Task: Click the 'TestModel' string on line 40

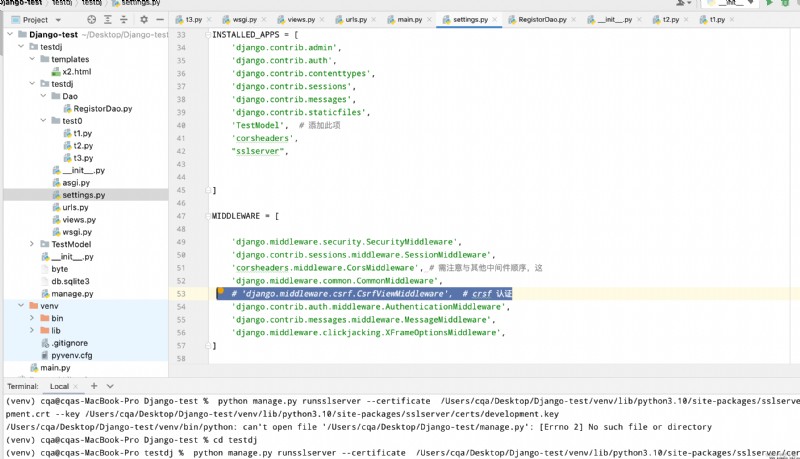Action: tap(258, 125)
